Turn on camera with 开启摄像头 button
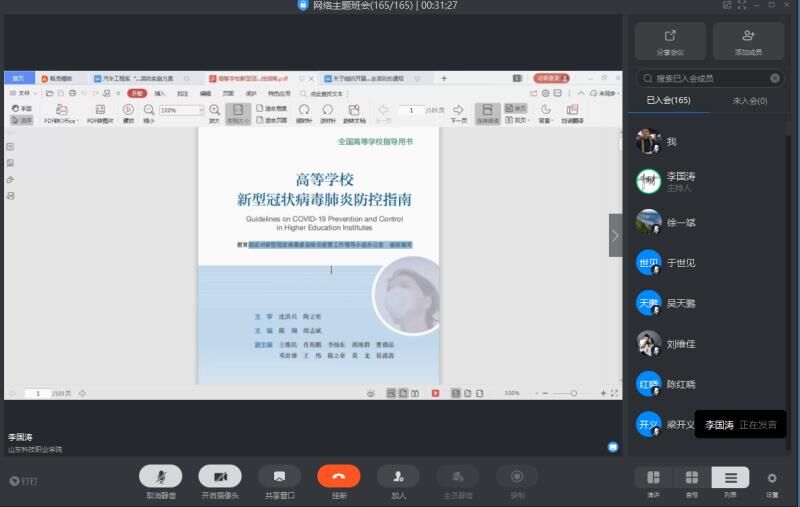The height and width of the screenshot is (507, 800). click(220, 476)
